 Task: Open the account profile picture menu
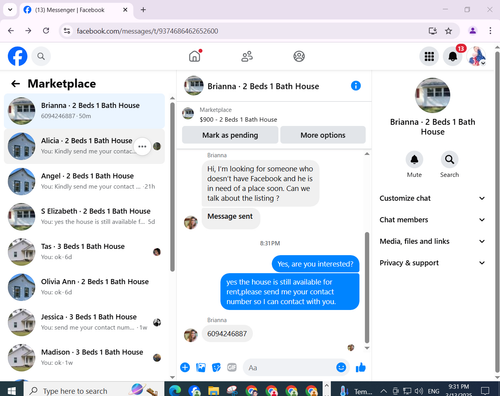477,56
